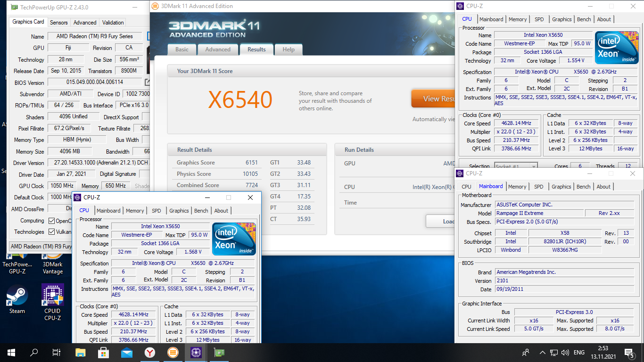Image resolution: width=644 pixels, height=362 pixels.
Task: Open the notification center icon
Action: point(629,353)
